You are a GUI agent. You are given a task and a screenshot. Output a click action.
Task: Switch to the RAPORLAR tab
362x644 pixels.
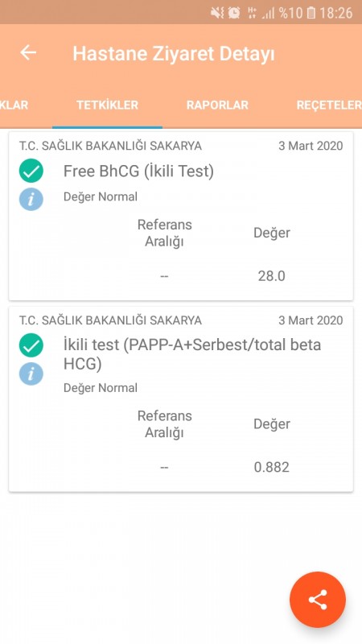coord(217,105)
